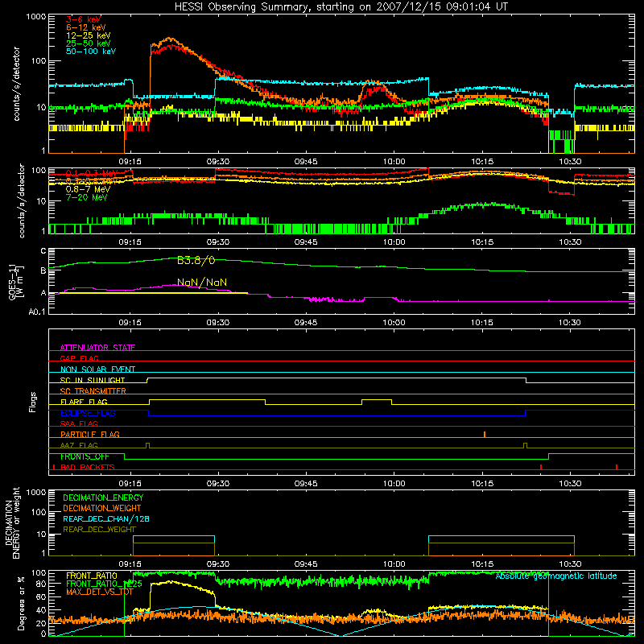Click the MAX_DET_VS_TOT legend label

click(x=100, y=592)
